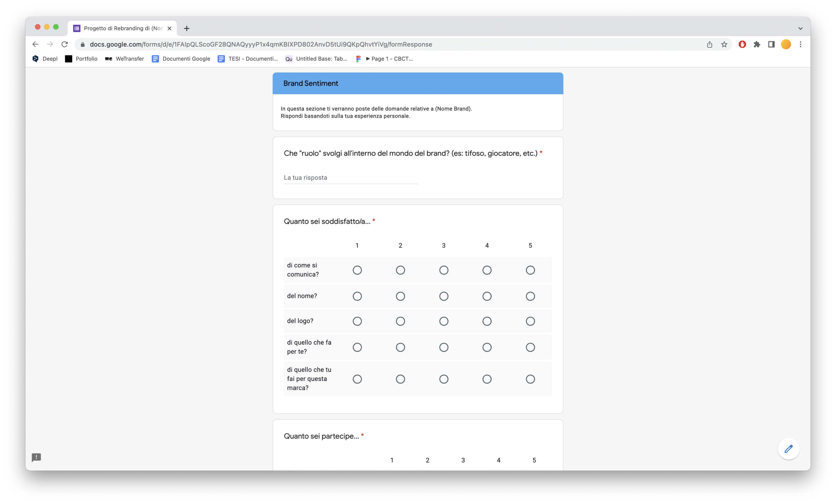Rate 'del logo?' as 3
The height and width of the screenshot is (504, 836).
[444, 321]
